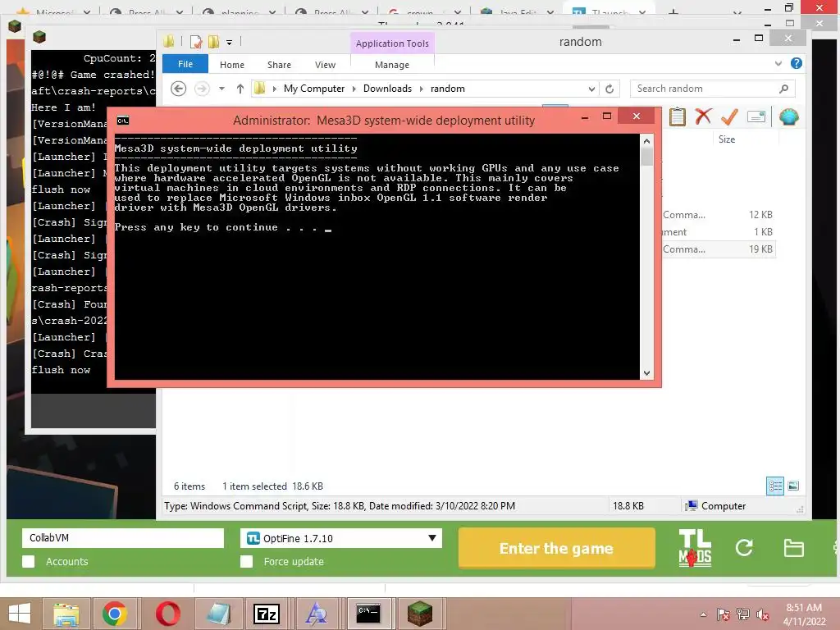Click the Properties quick access icon
Image resolution: width=840 pixels, height=630 pixels.
(196, 42)
